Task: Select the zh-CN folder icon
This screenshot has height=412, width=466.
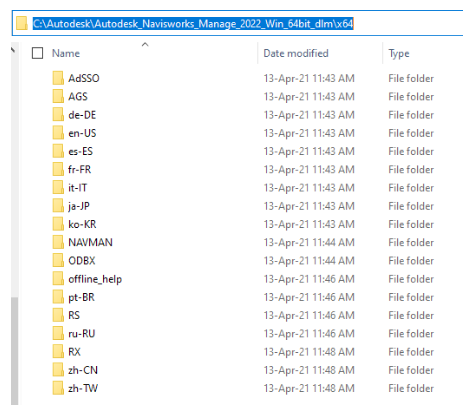Action: tap(58, 370)
